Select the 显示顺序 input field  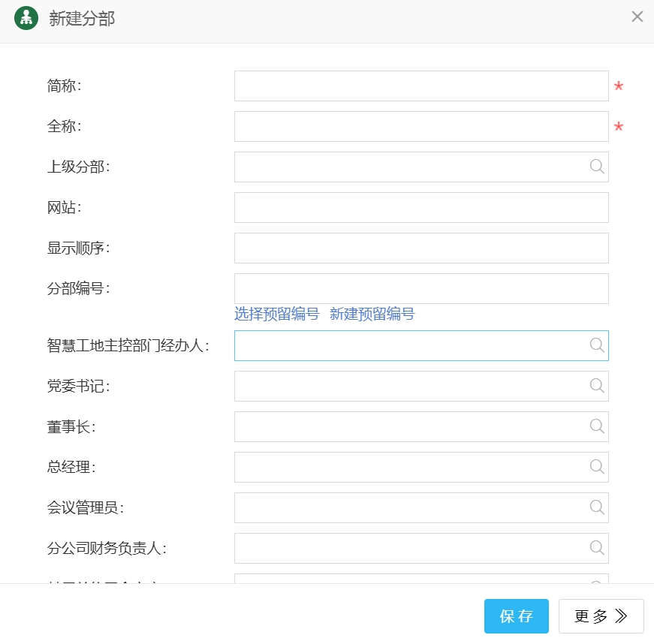[x=420, y=248]
